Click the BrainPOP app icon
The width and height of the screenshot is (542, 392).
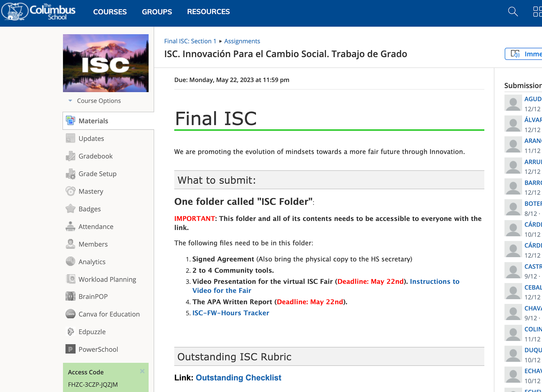[x=70, y=296]
